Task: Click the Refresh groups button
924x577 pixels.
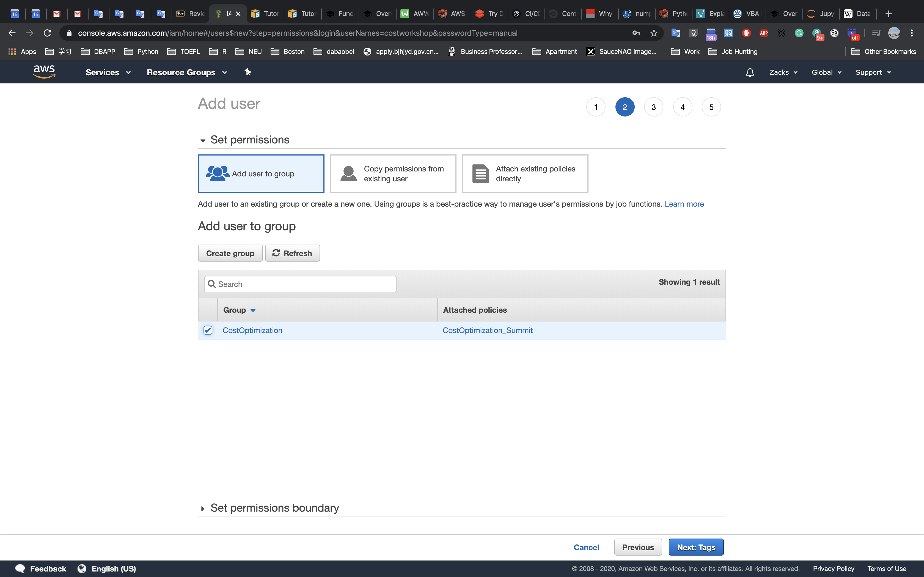Action: click(x=293, y=253)
